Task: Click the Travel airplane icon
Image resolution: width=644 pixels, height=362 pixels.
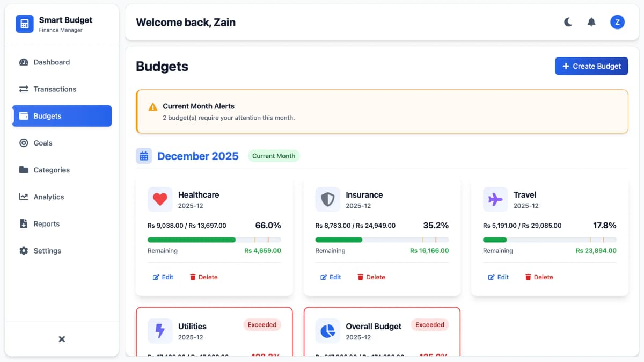Action: tap(495, 200)
